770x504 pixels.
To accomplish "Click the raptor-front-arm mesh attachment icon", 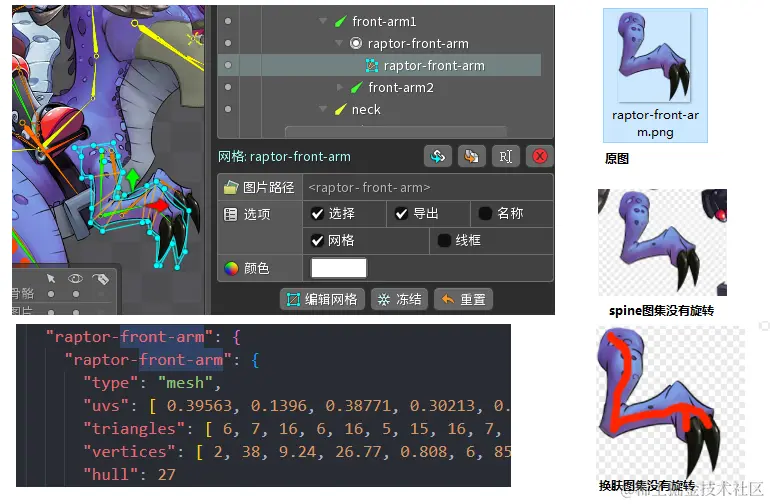I will pyautogui.click(x=372, y=65).
